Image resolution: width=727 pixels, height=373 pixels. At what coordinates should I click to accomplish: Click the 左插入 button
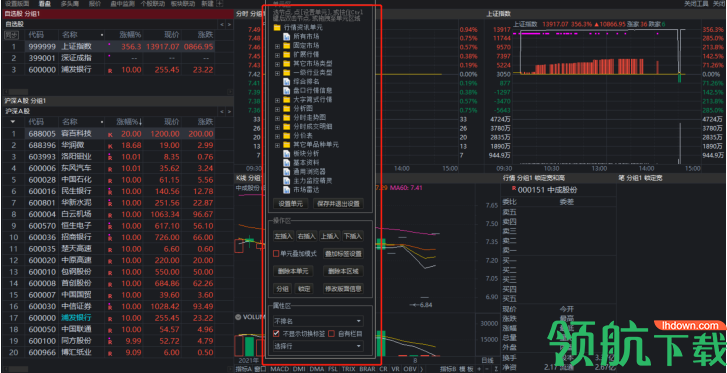tap(283, 236)
